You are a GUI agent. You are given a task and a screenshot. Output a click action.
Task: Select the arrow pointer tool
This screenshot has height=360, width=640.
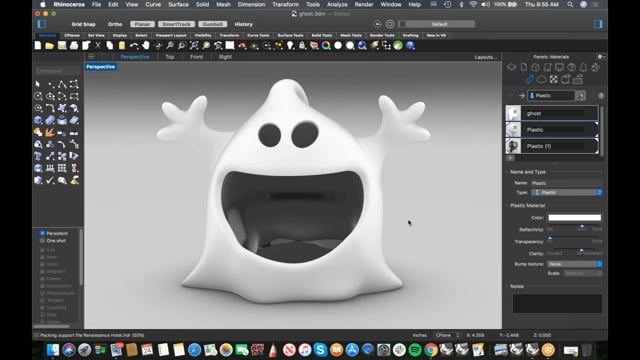click(38, 84)
